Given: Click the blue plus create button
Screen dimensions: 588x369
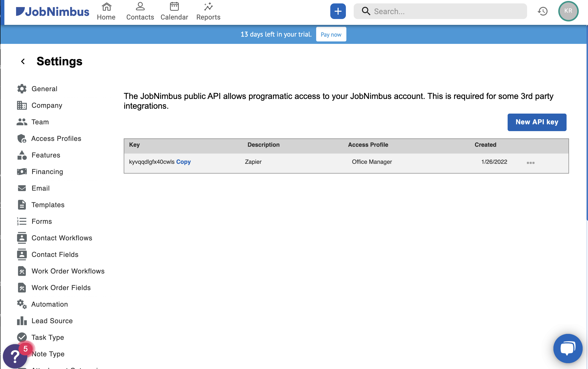Looking at the screenshot, I should pyautogui.click(x=338, y=11).
